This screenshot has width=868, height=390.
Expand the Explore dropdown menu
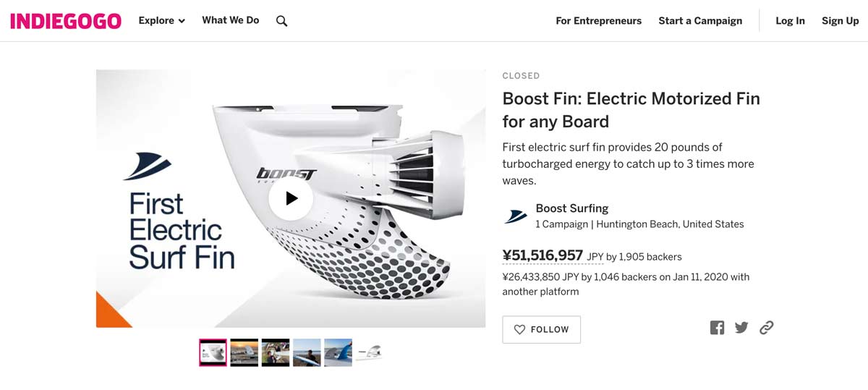[x=162, y=21]
